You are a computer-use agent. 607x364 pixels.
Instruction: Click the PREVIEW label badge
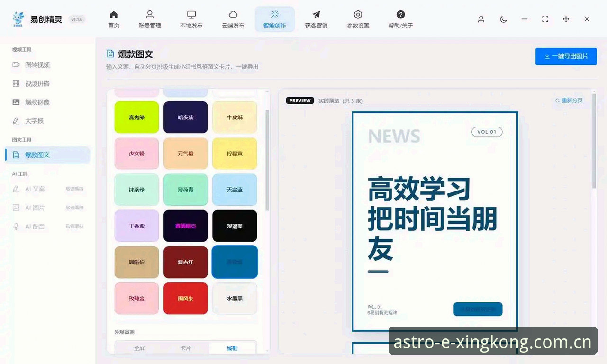pos(300,100)
